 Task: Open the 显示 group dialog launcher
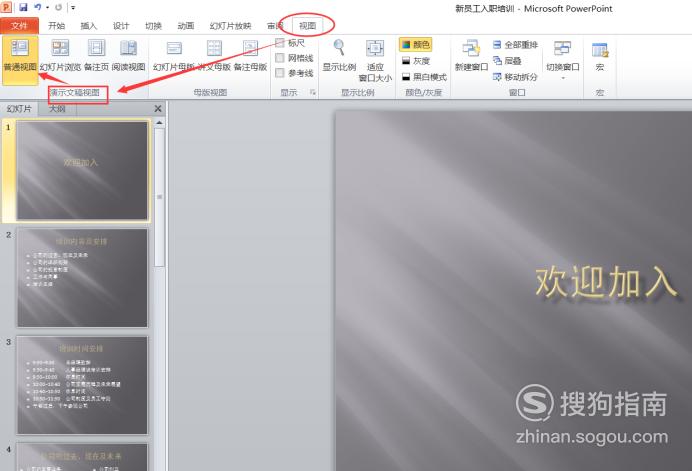pos(312,92)
